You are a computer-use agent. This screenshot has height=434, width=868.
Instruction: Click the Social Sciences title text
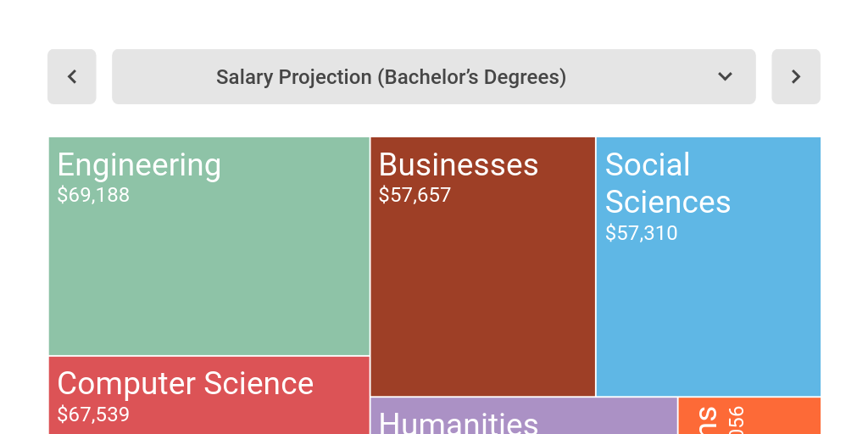pyautogui.click(x=667, y=184)
